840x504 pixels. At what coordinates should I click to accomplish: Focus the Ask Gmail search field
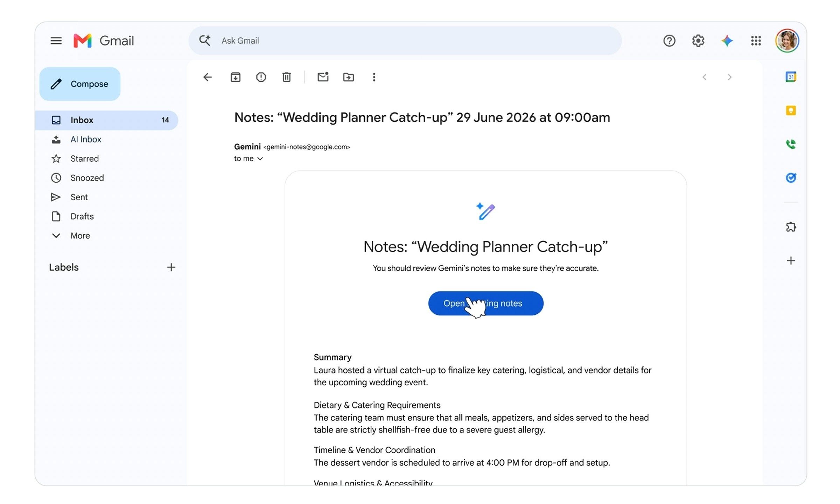coord(405,41)
